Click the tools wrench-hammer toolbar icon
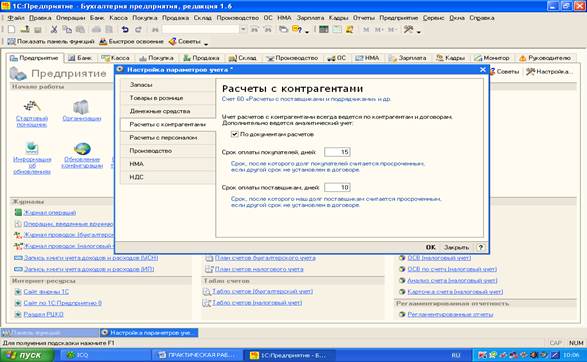This screenshot has width=587, height=362. click(408, 29)
